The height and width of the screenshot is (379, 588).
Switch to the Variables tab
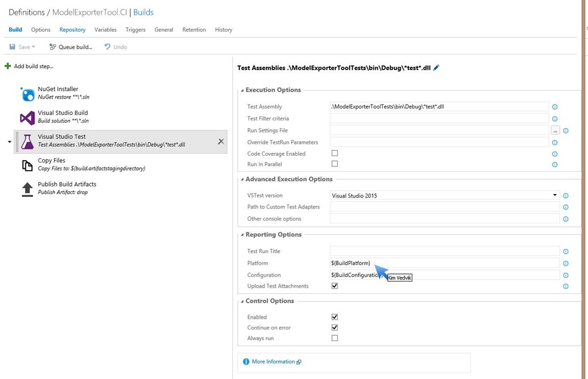pyautogui.click(x=105, y=30)
